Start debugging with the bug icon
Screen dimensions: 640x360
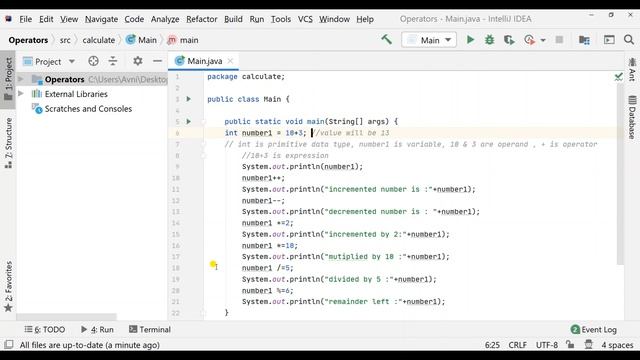point(489,40)
